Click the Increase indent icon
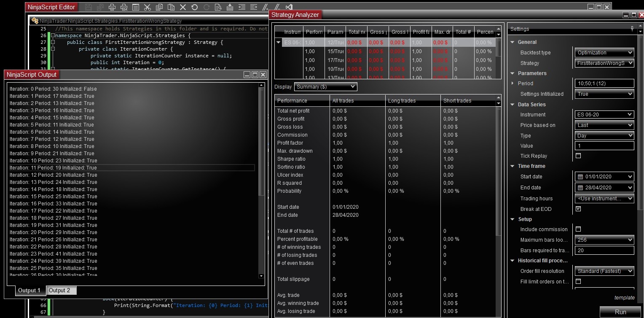 point(254,7)
